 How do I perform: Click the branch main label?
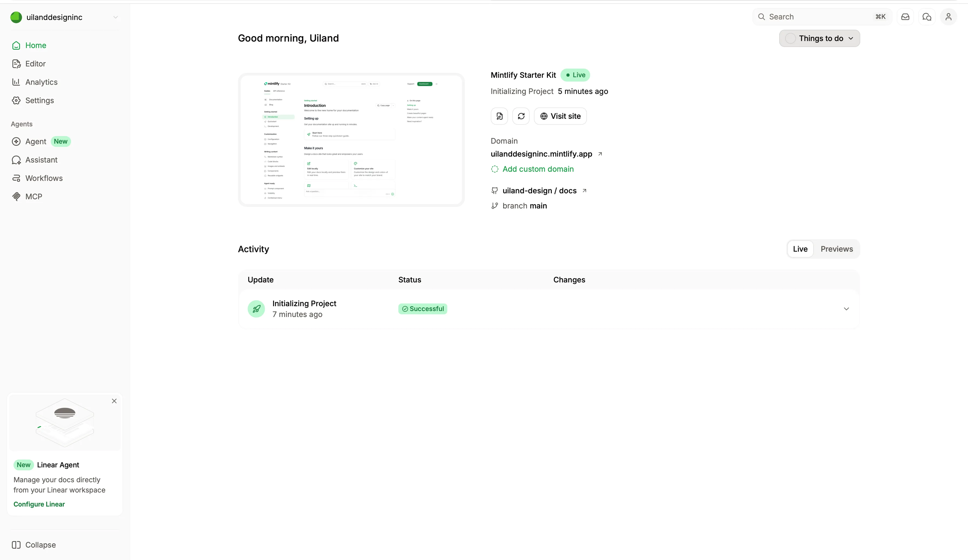pos(524,206)
